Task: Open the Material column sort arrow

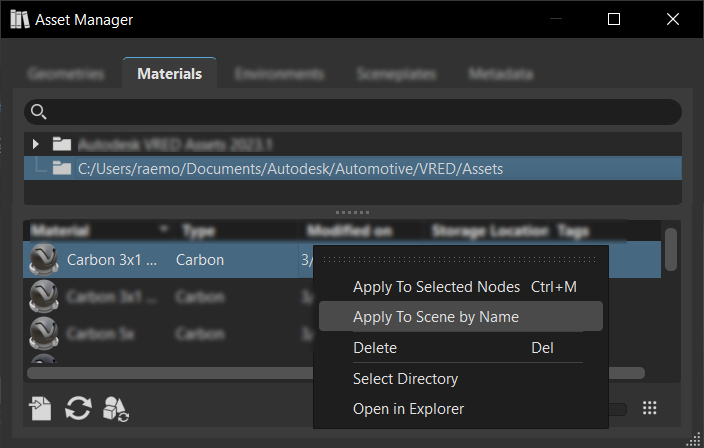Action: (163, 231)
